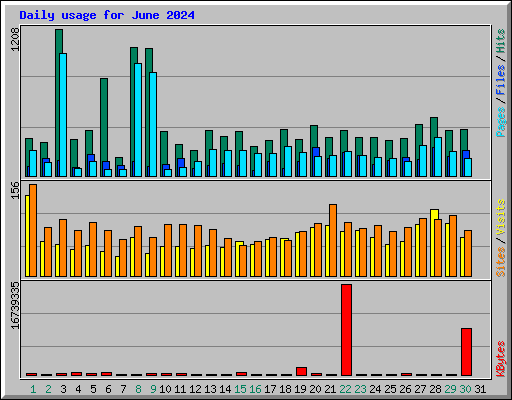
Task: Click day 3 on the date axis
Action: point(63,389)
